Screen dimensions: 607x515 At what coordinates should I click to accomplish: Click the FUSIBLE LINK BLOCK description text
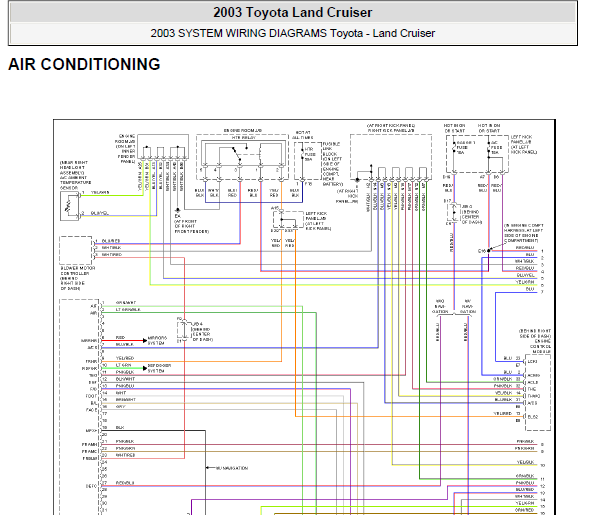[332, 164]
